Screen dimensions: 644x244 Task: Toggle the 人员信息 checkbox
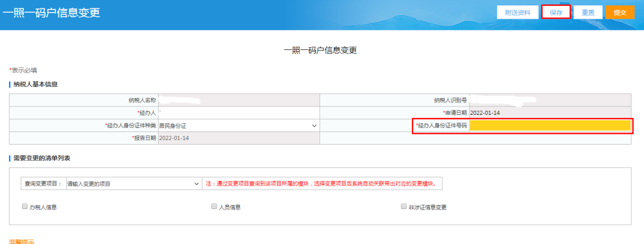pos(214,207)
